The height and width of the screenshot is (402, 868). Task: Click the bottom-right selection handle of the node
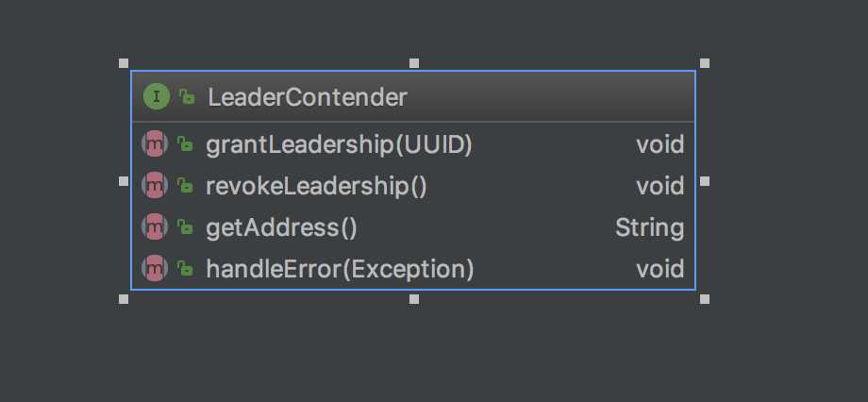[705, 299]
